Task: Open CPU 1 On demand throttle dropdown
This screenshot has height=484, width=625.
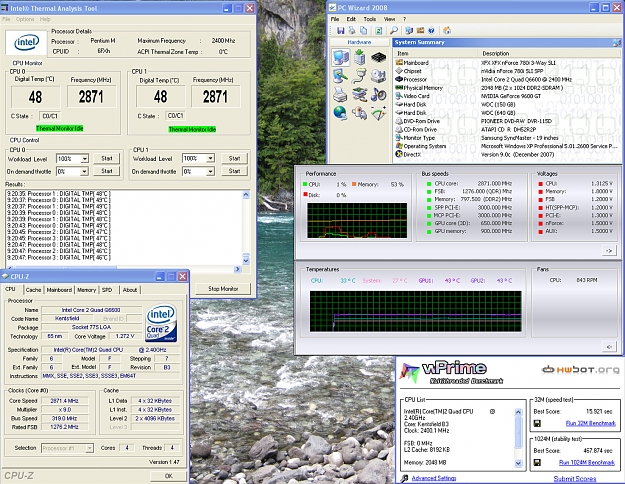Action: [x=210, y=171]
